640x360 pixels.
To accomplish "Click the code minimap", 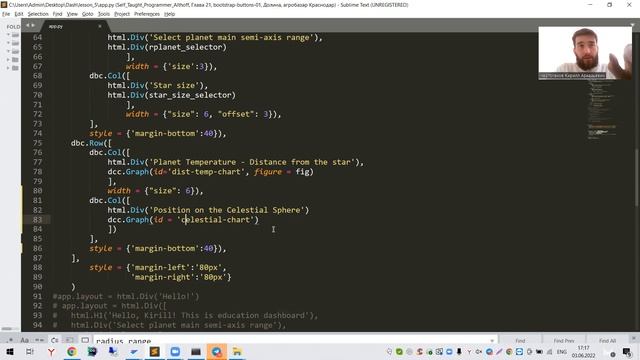I will point(602,110).
